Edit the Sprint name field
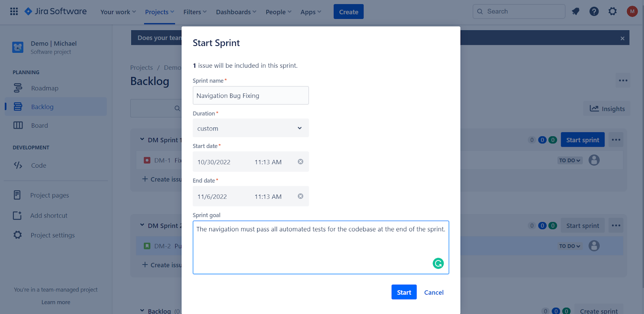Image resolution: width=644 pixels, height=314 pixels. pos(250,96)
